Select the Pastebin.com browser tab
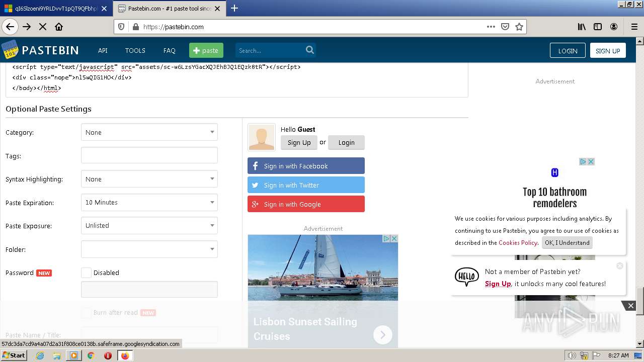The image size is (644, 362). coord(169,9)
